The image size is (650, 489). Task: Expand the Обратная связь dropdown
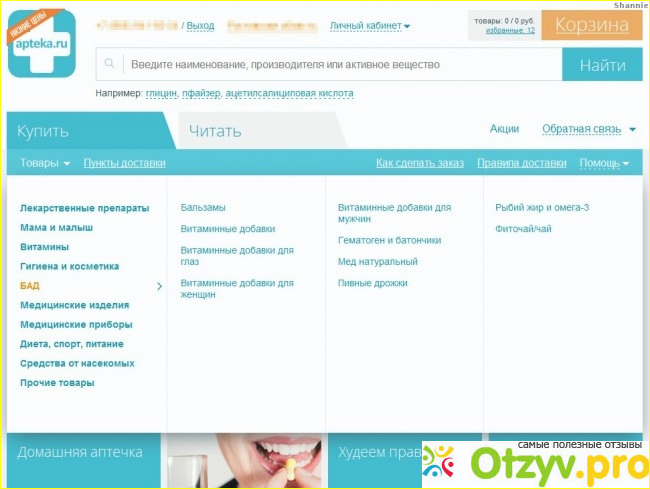coord(588,129)
